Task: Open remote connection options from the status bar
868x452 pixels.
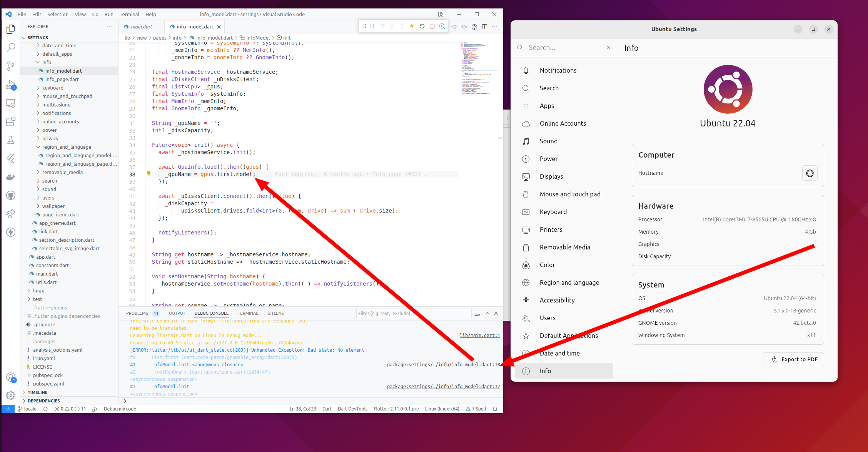Action: [8, 409]
